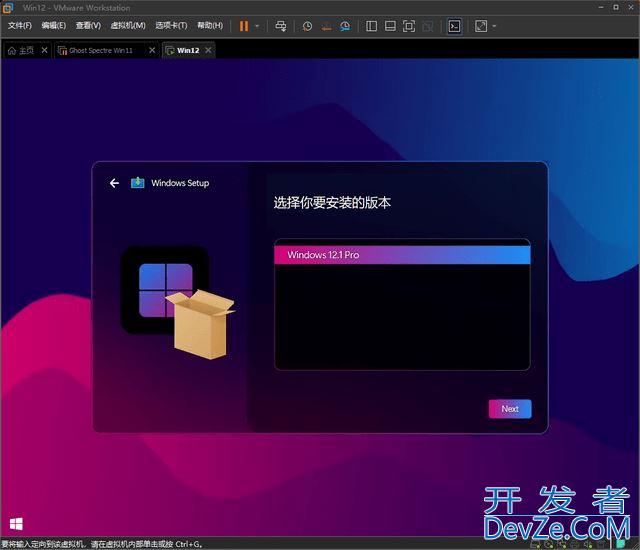Enter full screen mode
Image resolution: width=640 pixels, height=550 pixels.
(409, 26)
